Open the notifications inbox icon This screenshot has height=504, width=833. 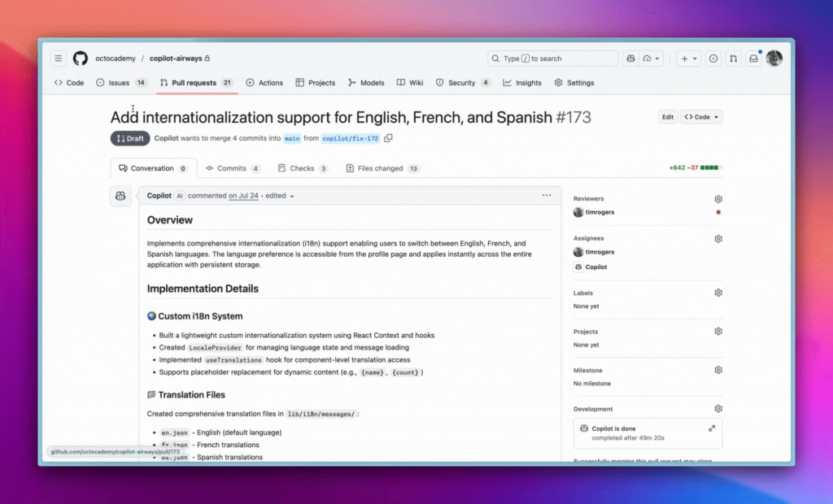753,59
